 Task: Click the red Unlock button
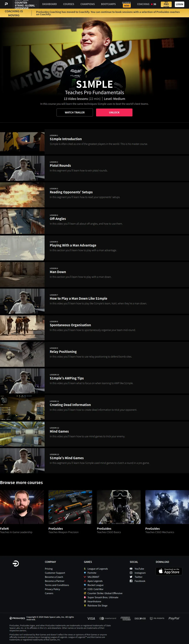pyautogui.click(x=114, y=112)
